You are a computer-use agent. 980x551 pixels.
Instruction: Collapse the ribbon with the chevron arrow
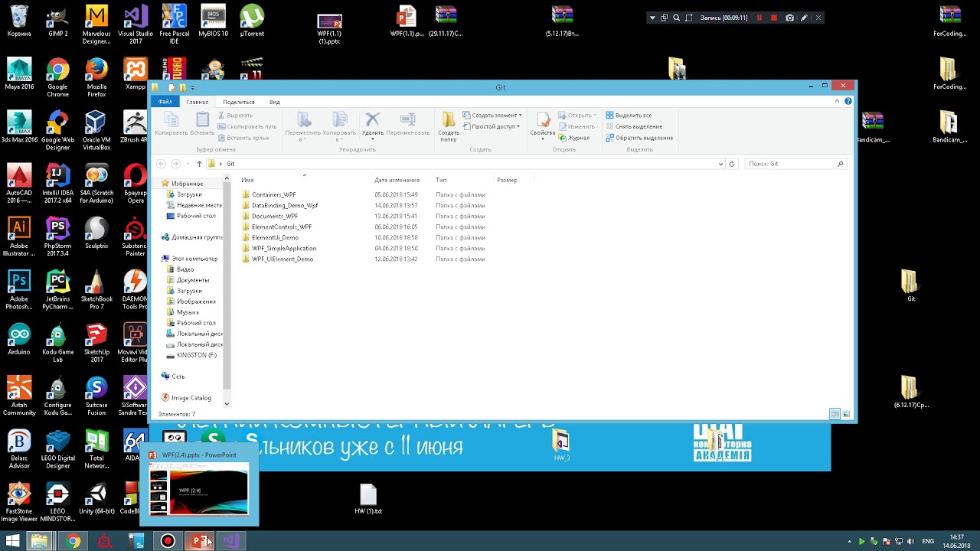coord(837,102)
